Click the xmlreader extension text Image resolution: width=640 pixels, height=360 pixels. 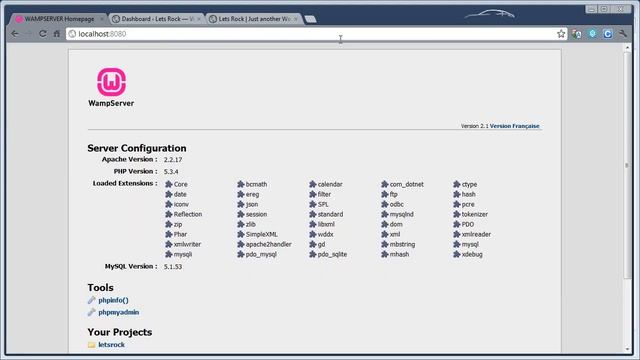tap(476, 234)
